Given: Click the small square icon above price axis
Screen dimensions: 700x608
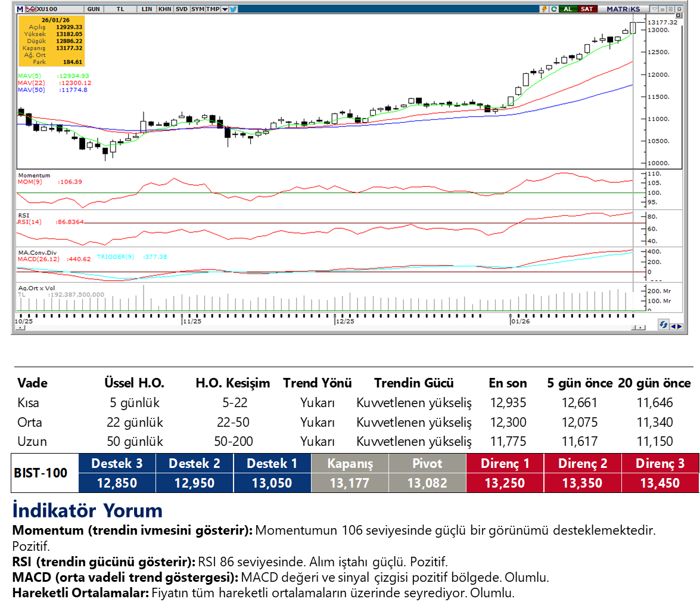Looking at the screenshot, I should 679,16.
